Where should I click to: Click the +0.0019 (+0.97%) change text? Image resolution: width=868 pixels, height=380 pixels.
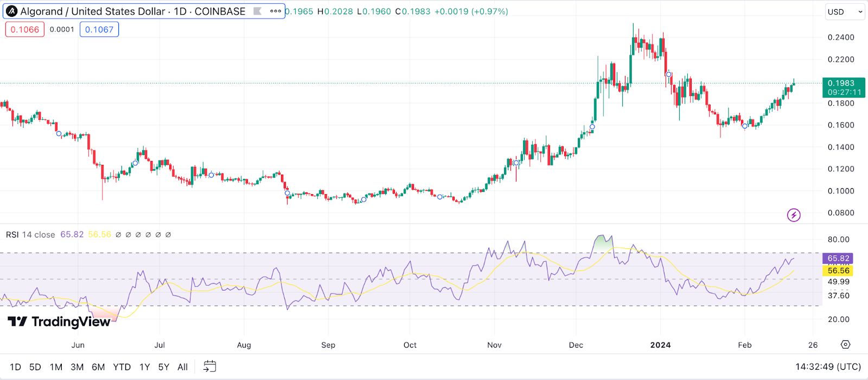click(x=471, y=11)
